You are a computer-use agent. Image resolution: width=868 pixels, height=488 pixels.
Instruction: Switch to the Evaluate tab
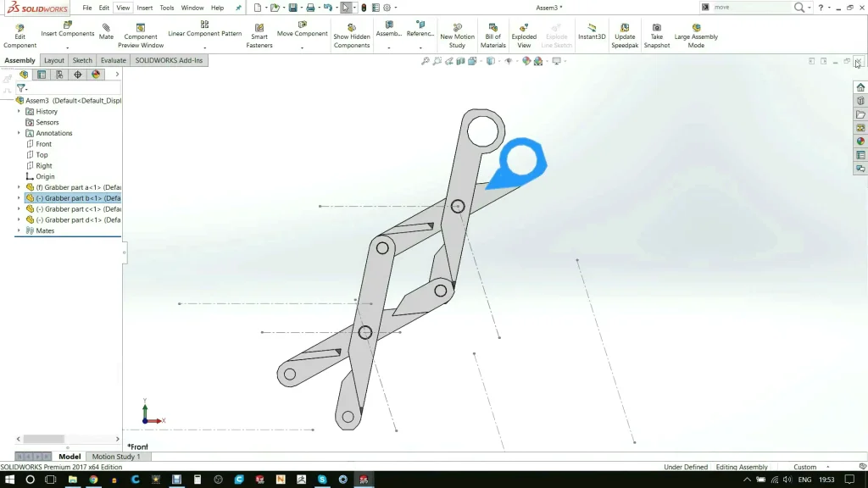coord(114,60)
